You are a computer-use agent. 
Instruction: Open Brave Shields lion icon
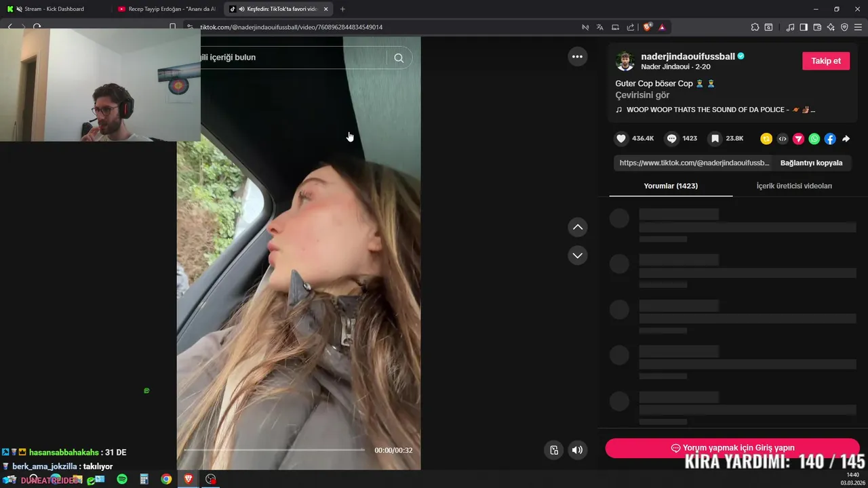point(648,27)
